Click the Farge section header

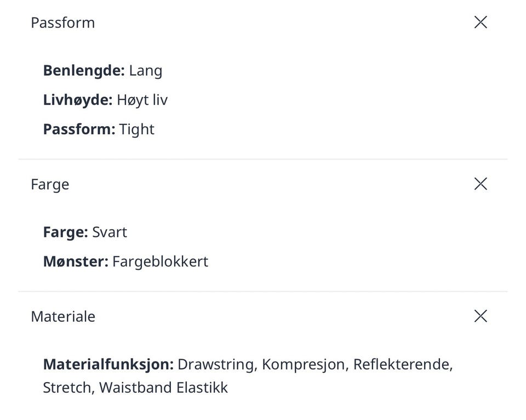pos(50,184)
